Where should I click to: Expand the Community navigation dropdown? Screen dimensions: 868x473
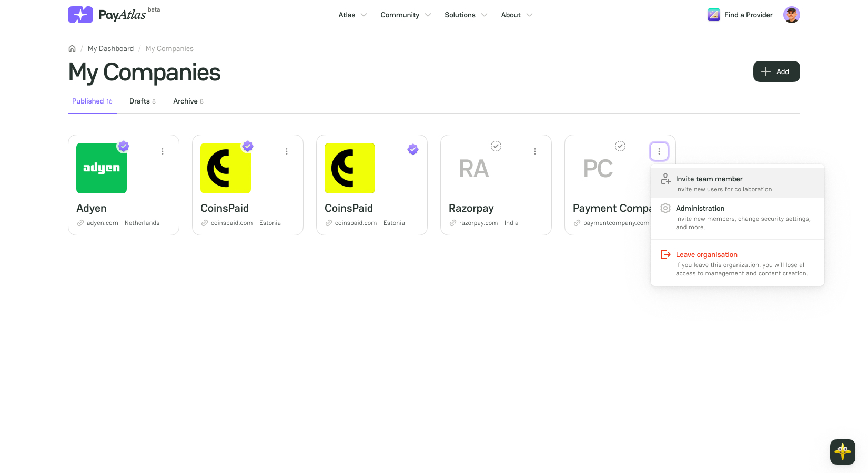(x=406, y=15)
